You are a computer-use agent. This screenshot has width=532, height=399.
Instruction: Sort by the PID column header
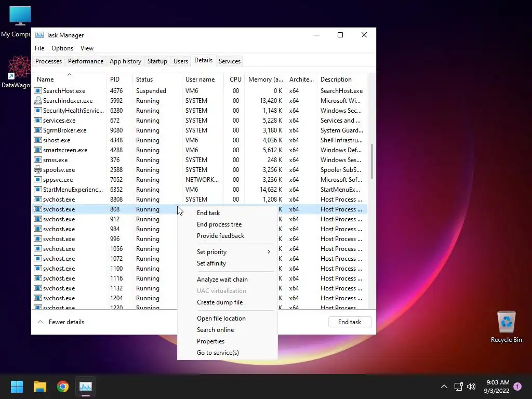(119, 79)
